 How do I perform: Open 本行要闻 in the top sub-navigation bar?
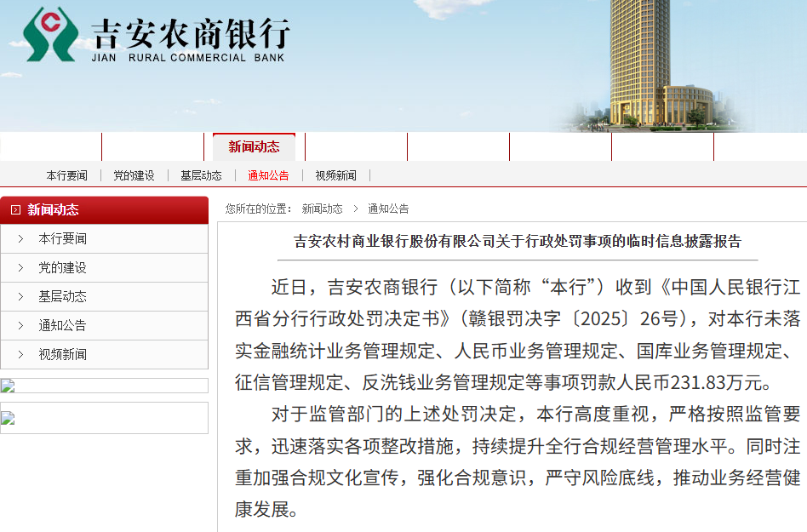[66, 175]
